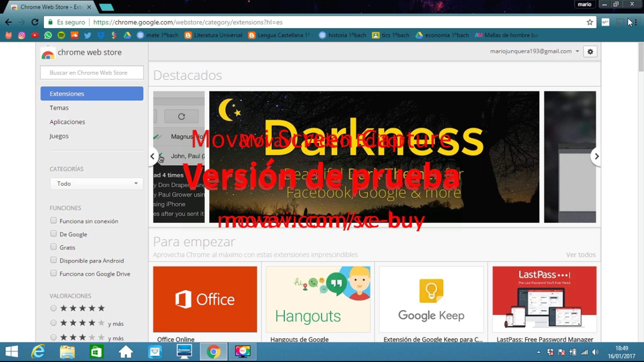Tick the 'Gratis' checkbox
Viewport: 644px width, 362px height.
coord(53,247)
